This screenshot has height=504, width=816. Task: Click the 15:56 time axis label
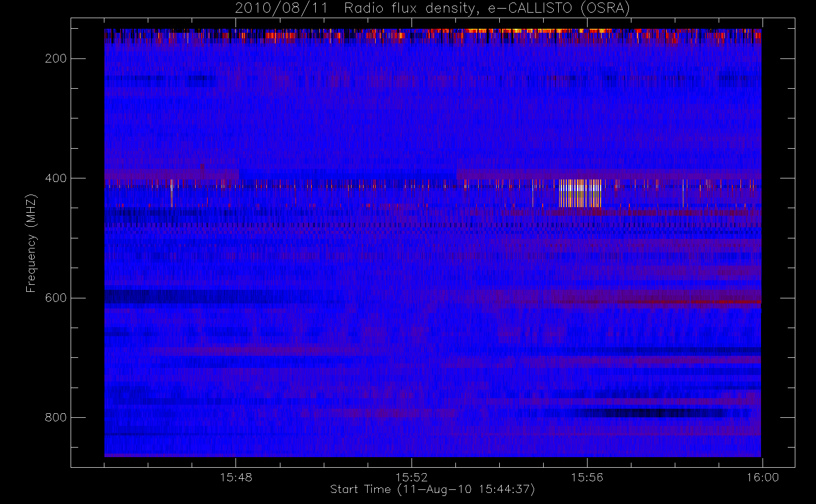(587, 477)
